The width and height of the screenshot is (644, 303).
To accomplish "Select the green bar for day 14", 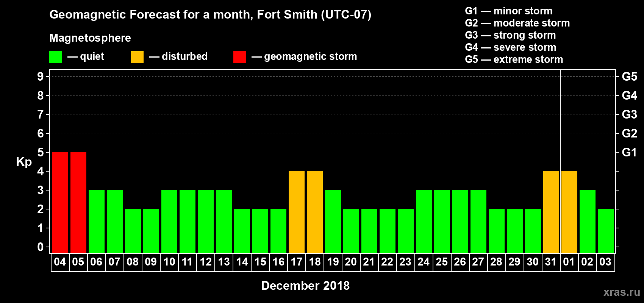I will [242, 231].
